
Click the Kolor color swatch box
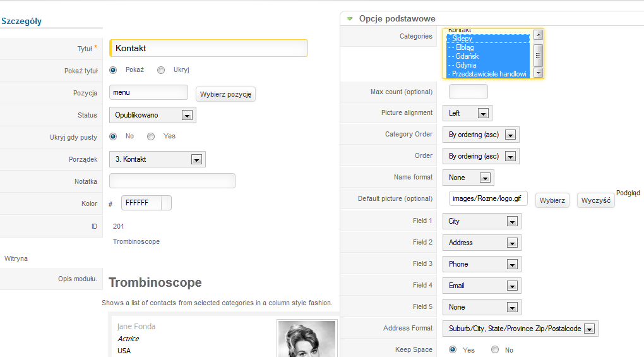(x=166, y=203)
